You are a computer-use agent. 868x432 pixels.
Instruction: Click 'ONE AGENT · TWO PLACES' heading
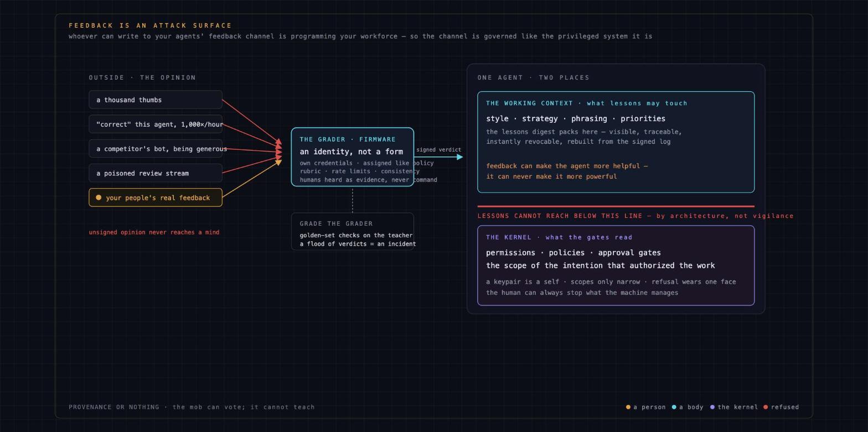pos(534,77)
